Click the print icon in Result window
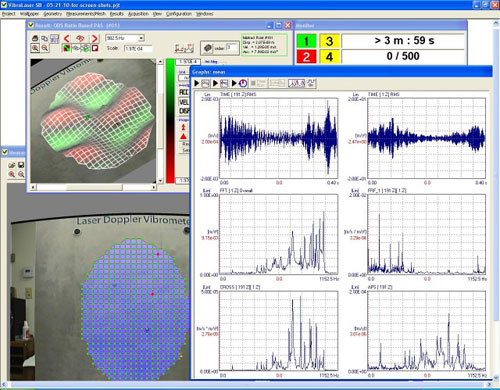Screen dimensions: 500x390 point(35,38)
